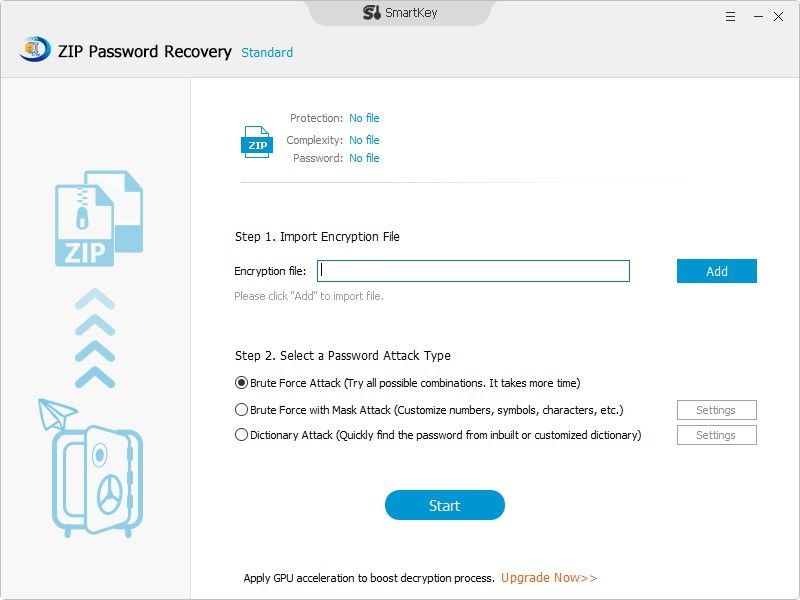
Task: Click the Encryption file text field
Action: (473, 271)
